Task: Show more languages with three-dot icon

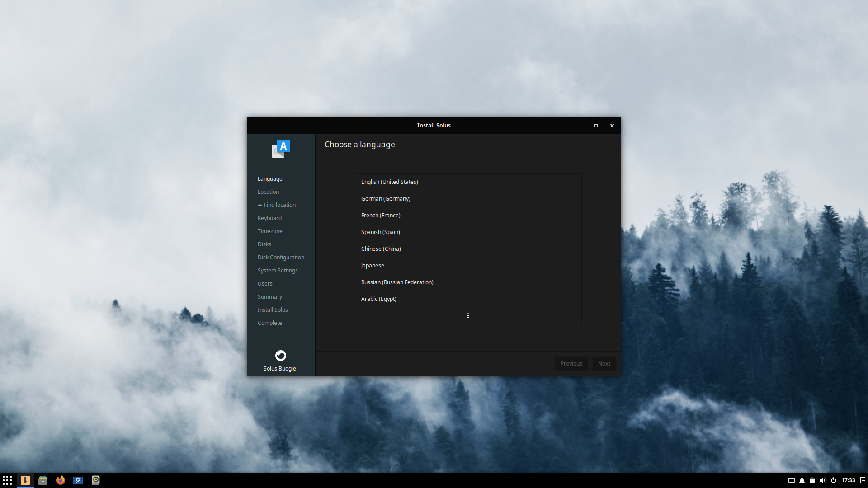Action: [x=468, y=316]
